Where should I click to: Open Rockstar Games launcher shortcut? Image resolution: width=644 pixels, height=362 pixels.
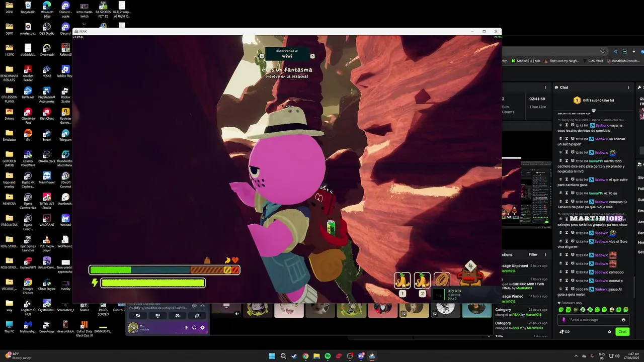65,116
